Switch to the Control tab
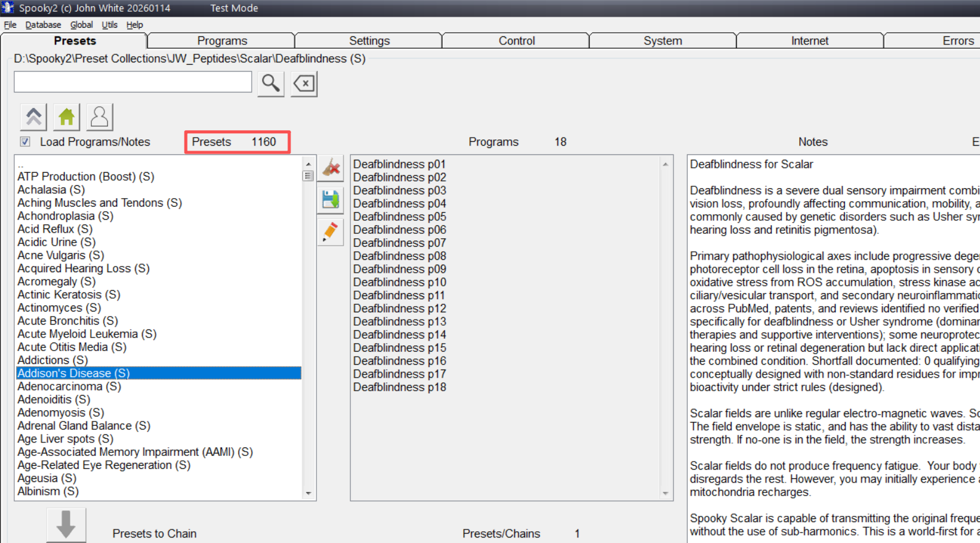Viewport: 980px width, 543px height. [x=517, y=41]
